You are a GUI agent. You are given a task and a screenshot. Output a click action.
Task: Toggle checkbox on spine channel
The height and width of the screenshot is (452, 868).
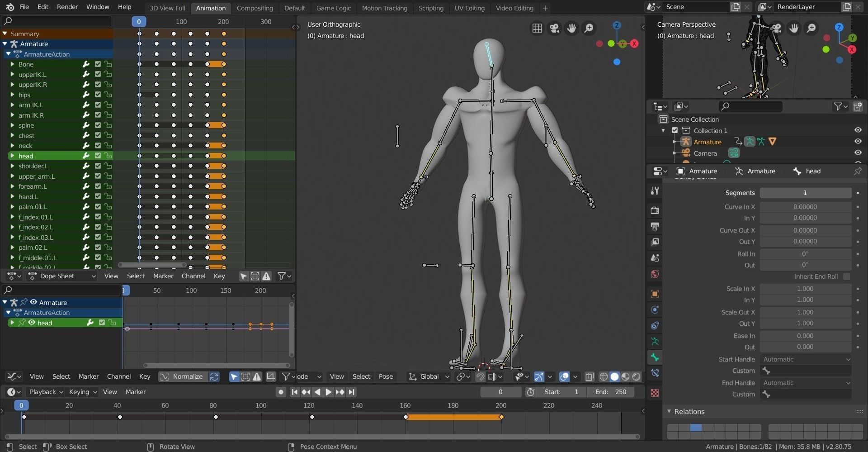(x=98, y=125)
